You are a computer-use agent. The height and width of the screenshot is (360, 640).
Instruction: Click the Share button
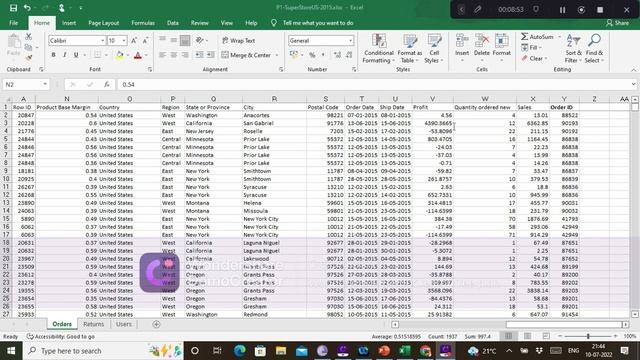(x=618, y=23)
